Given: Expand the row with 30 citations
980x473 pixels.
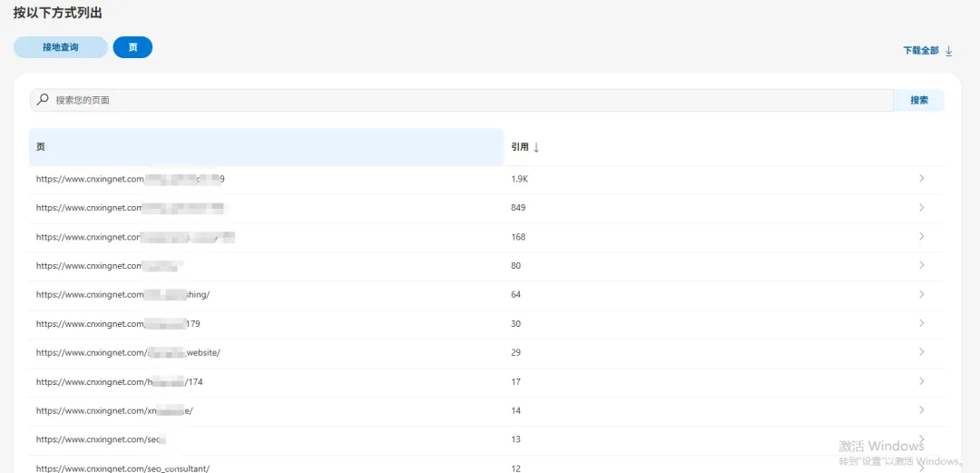Looking at the screenshot, I should (921, 323).
